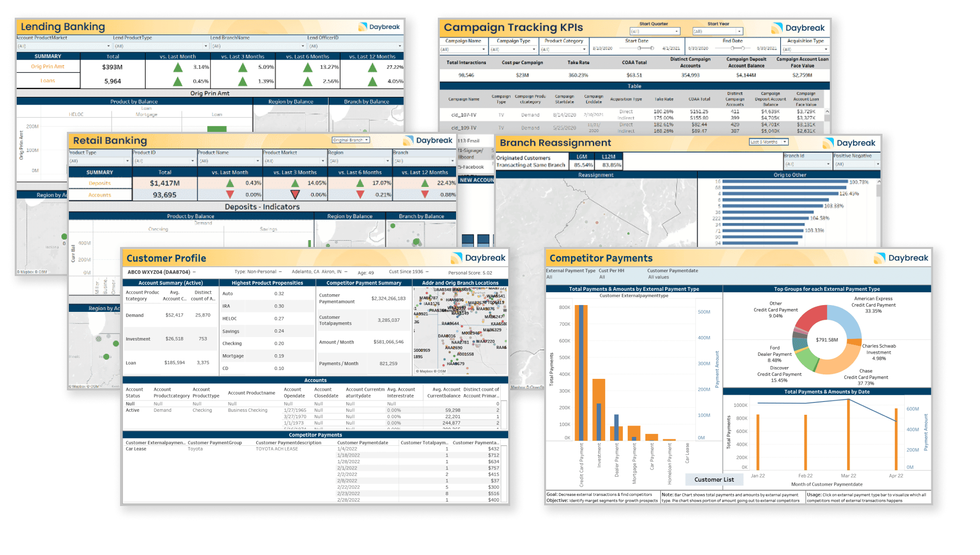Select the Loans row label in Lending summary
This screenshot has width=980, height=555.
48,81
